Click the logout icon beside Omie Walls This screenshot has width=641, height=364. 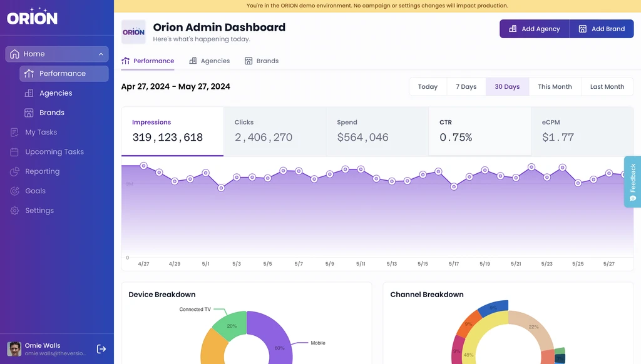(101, 349)
